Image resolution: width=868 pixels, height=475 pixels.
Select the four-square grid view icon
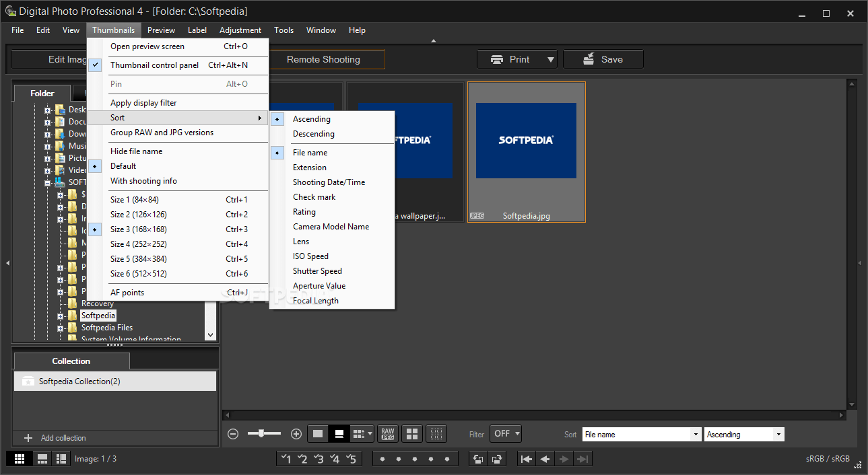(x=411, y=433)
